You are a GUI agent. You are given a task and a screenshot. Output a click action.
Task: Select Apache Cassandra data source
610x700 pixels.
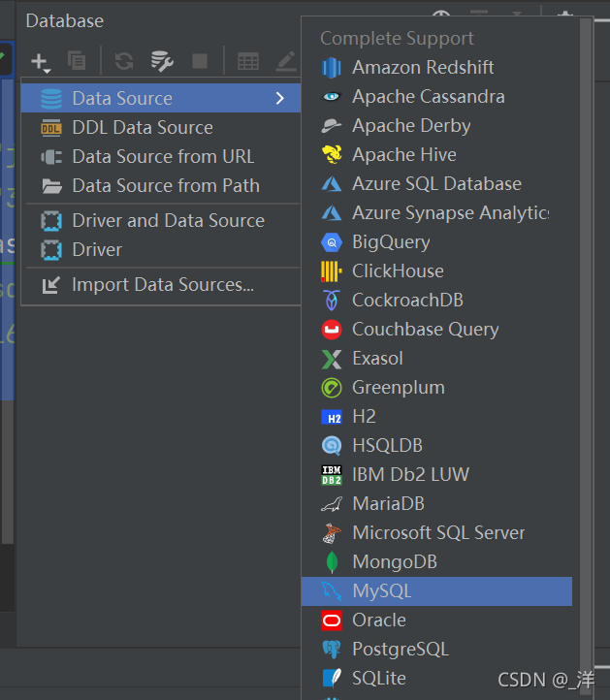tap(436, 96)
